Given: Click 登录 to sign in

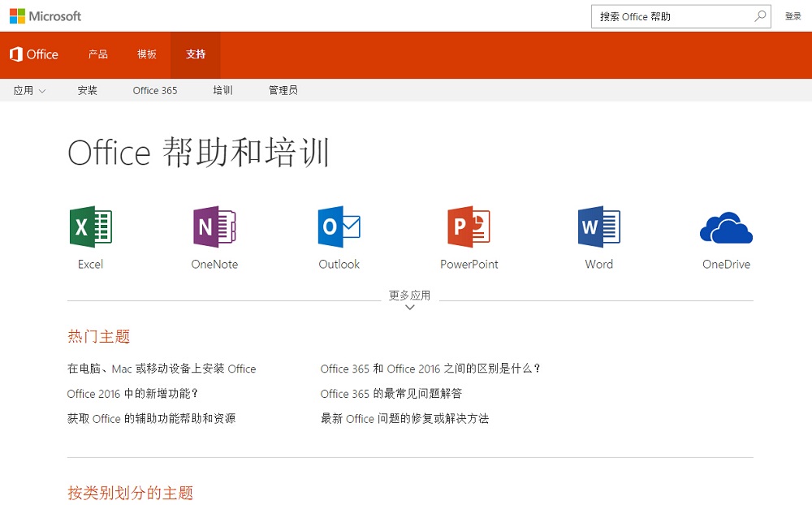Looking at the screenshot, I should (793, 16).
